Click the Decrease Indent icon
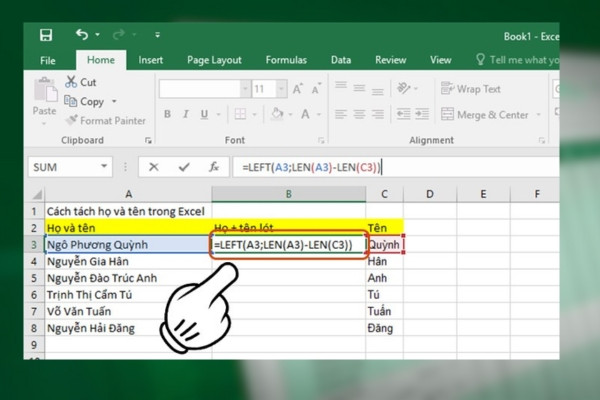The height and width of the screenshot is (400, 600). [404, 114]
